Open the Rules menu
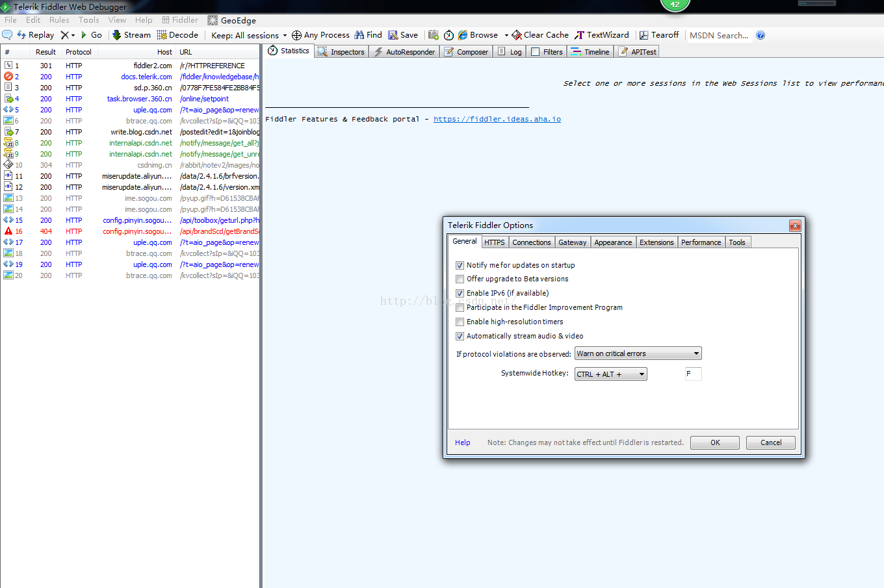This screenshot has width=884, height=588. point(59,20)
